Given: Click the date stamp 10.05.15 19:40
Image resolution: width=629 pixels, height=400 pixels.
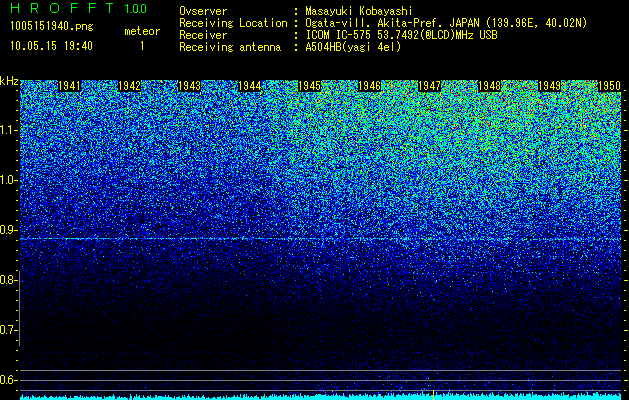Looking at the screenshot, I should pyautogui.click(x=51, y=46).
